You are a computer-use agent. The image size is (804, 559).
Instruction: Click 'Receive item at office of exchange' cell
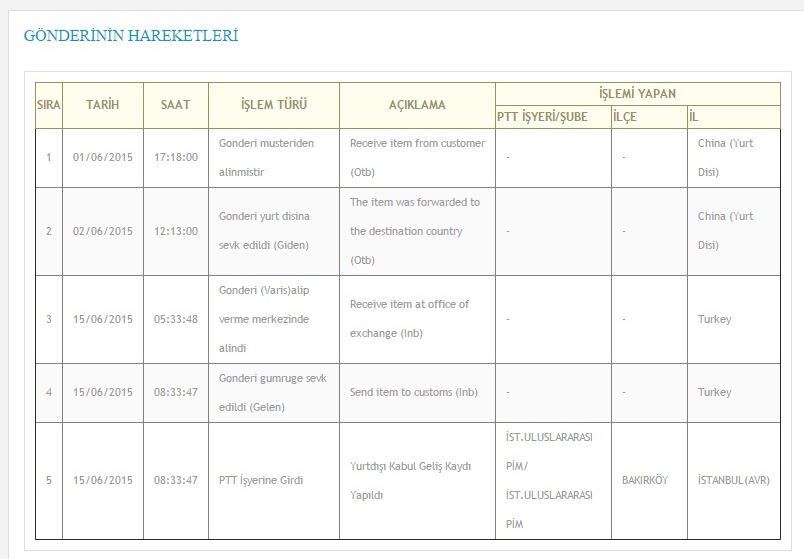[x=417, y=319]
